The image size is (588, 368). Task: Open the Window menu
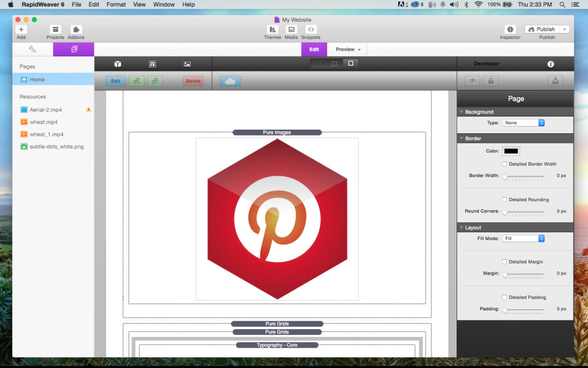tap(164, 4)
